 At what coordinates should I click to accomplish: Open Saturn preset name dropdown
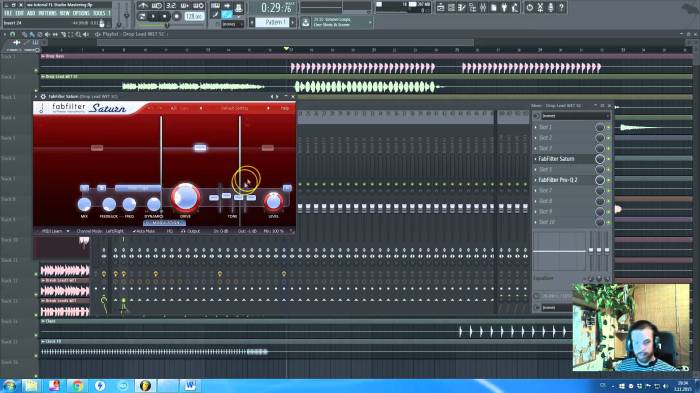point(235,109)
